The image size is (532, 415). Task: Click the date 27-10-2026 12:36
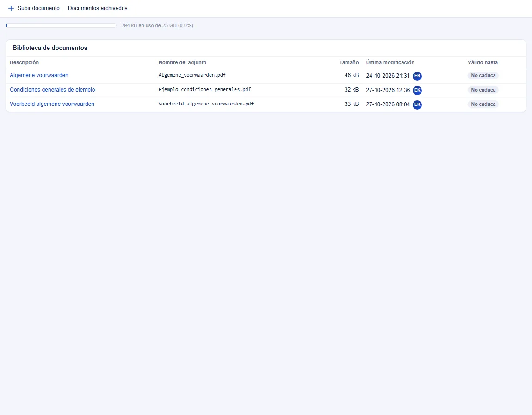pyautogui.click(x=388, y=90)
